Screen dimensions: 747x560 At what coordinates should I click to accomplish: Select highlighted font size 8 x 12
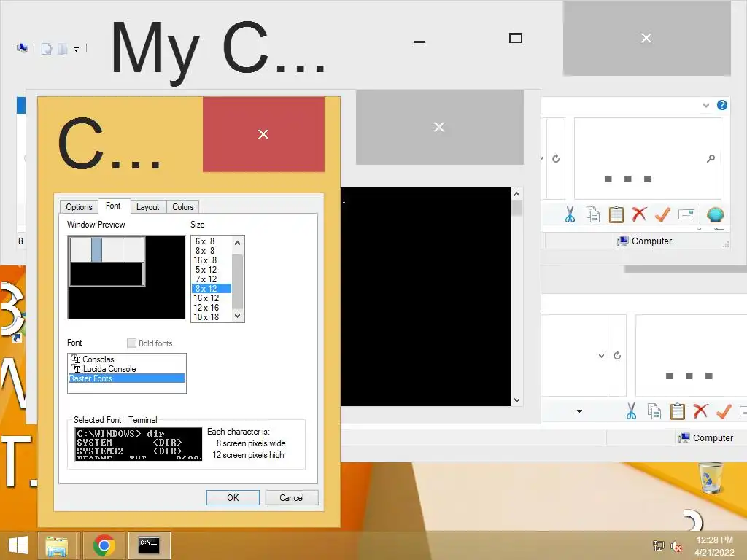[x=212, y=289]
